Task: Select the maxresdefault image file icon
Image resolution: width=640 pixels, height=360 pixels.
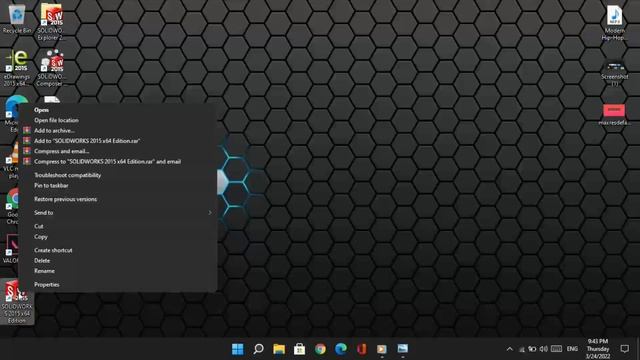Action: coord(614,115)
